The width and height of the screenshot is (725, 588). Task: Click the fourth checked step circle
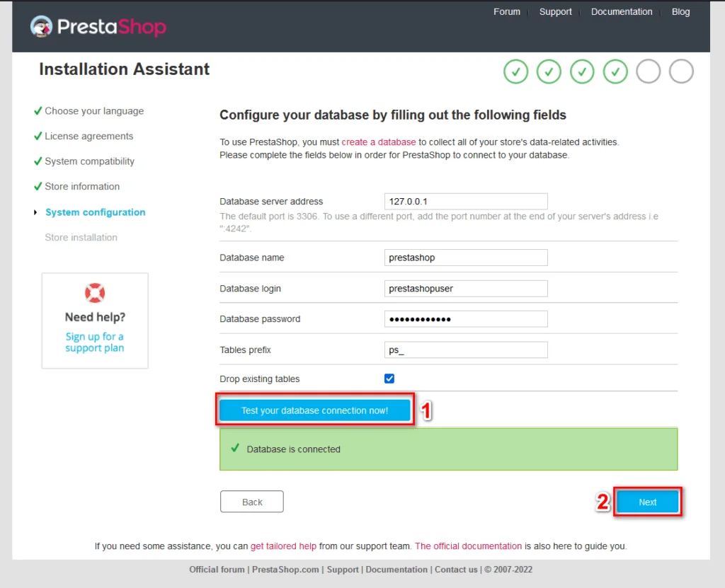click(615, 71)
